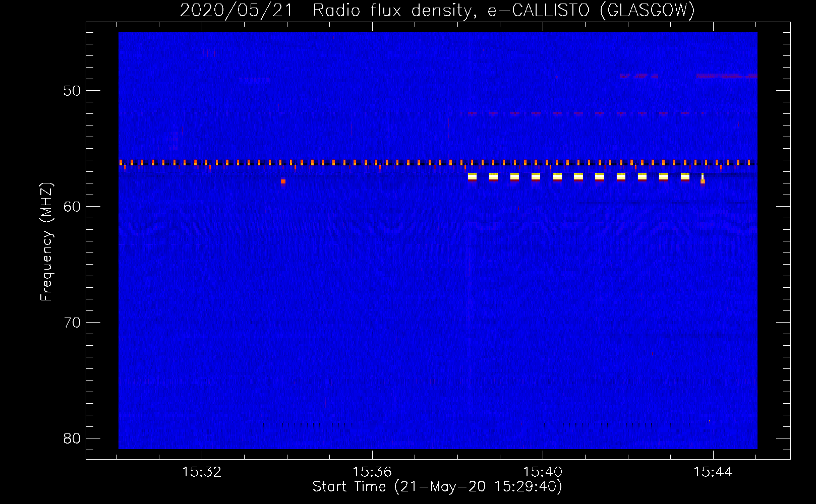Click the 15:36 time tick label
This screenshot has width=816, height=504.
pyautogui.click(x=372, y=472)
